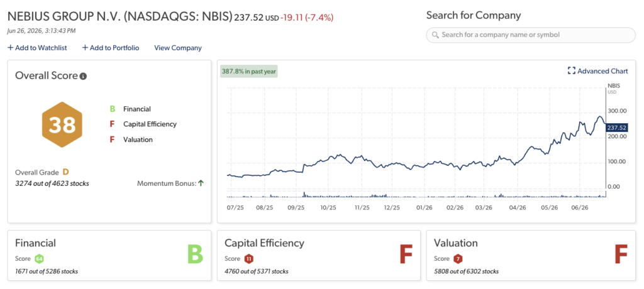
Task: Click the Advanced Chart expand icon
Action: coord(571,71)
